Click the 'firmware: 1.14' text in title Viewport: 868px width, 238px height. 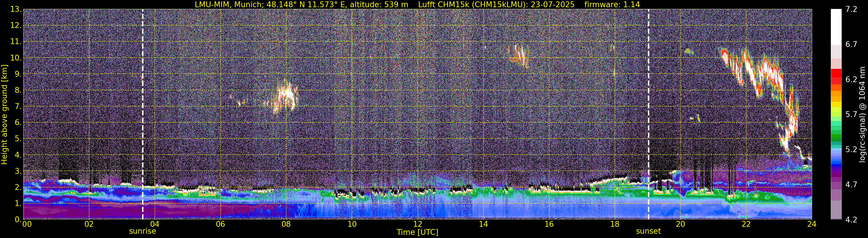612,4
